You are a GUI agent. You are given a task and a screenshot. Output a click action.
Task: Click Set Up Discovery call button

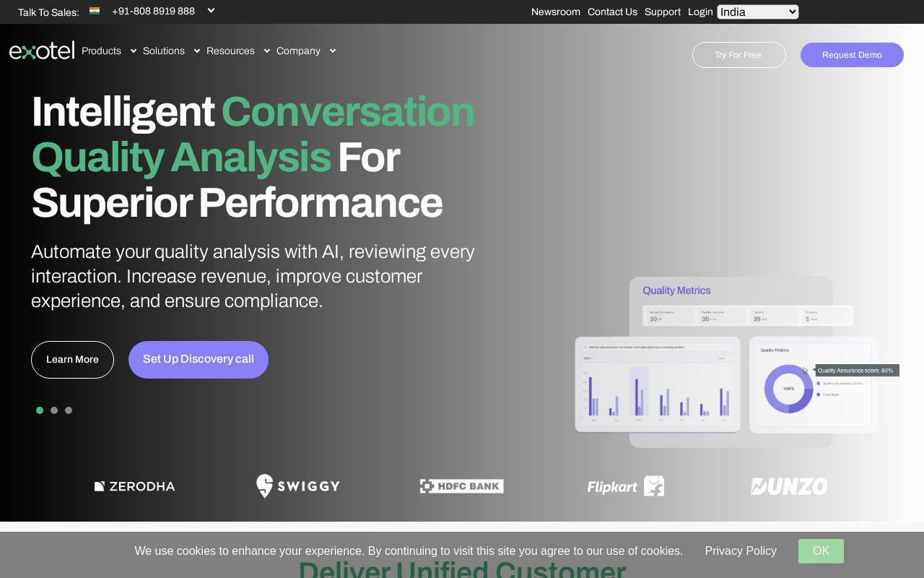199,360
